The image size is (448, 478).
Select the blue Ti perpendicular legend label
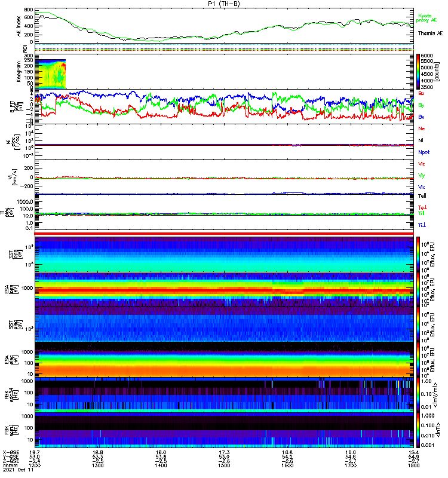[x=422, y=225]
